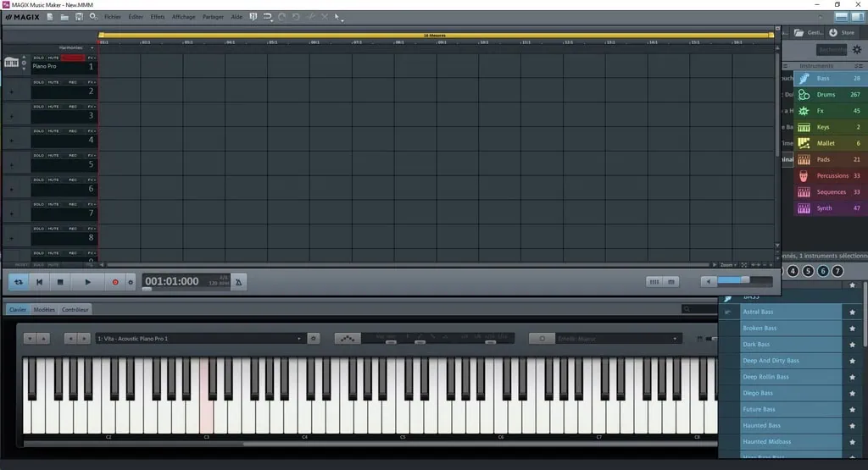868x470 pixels.
Task: Toggle SOLO on track 1 Piano Pro
Action: [39, 58]
